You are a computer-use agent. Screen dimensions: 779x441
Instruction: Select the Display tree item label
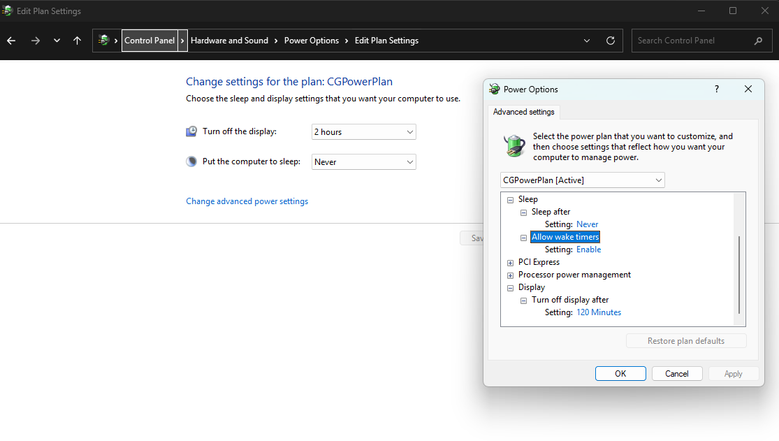coord(532,288)
